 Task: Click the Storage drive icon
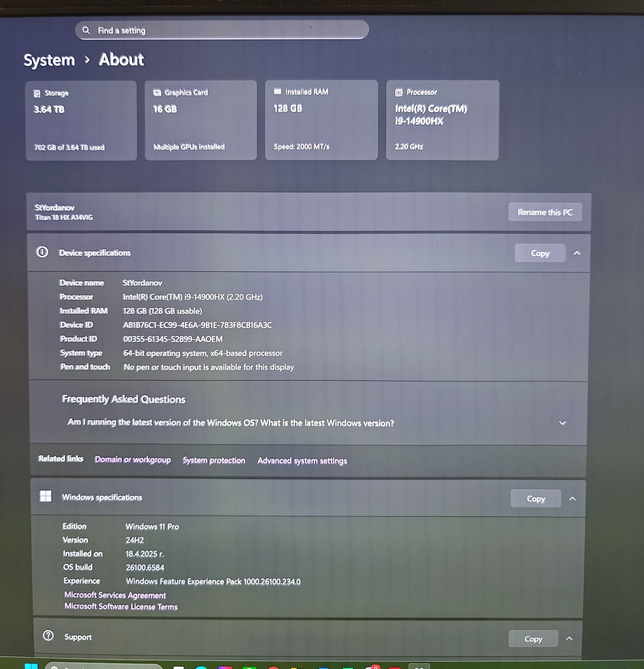click(x=37, y=93)
